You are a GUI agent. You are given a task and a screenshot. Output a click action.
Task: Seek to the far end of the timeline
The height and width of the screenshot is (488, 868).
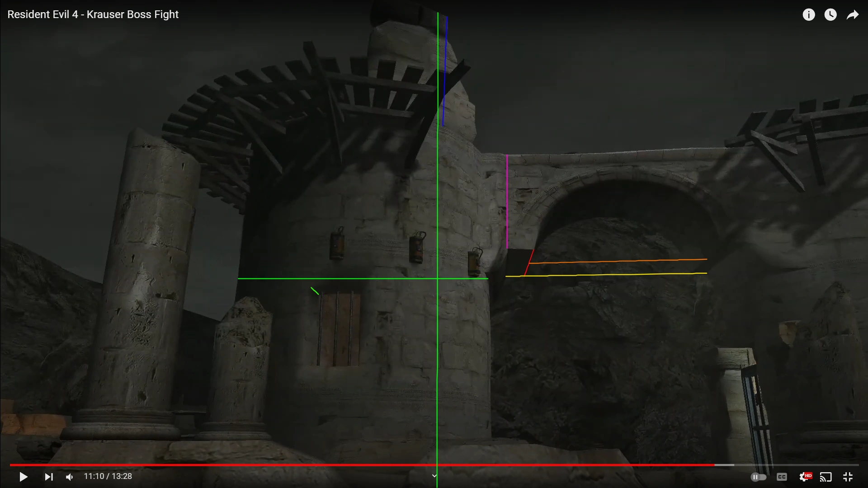(858, 465)
